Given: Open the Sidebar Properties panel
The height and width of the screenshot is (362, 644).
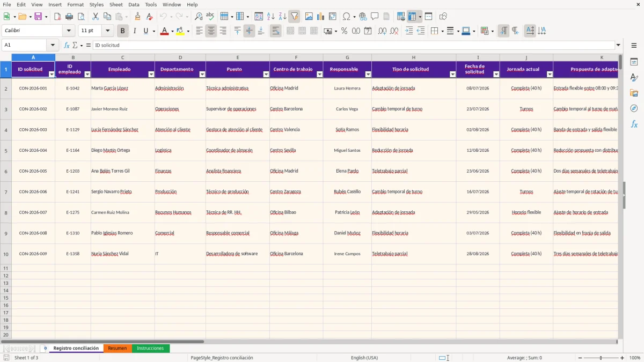Looking at the screenshot, I should [634, 62].
